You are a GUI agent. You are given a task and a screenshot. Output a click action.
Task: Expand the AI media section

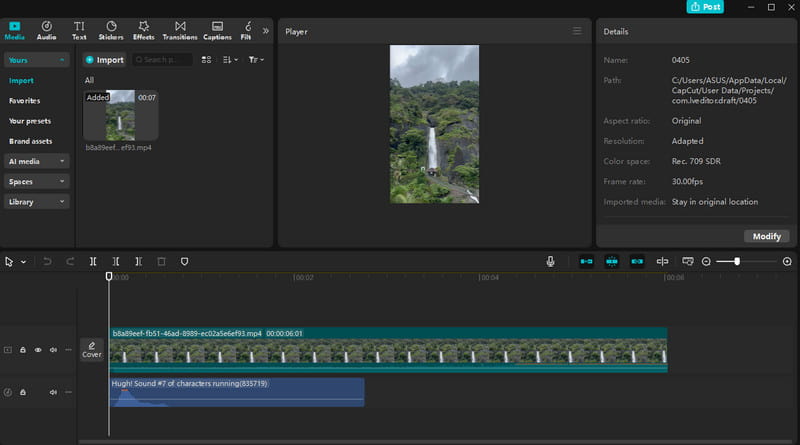click(x=37, y=160)
